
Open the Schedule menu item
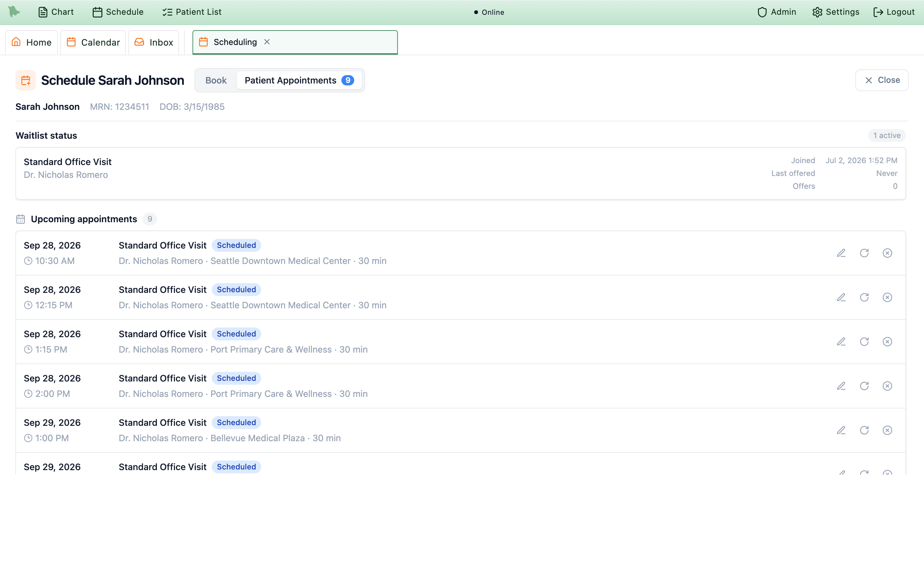coord(118,12)
